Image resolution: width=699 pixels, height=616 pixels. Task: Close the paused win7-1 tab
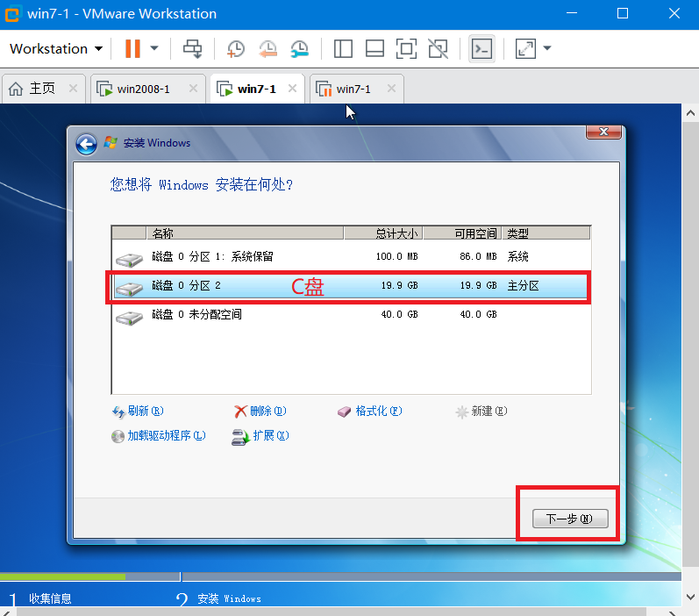[391, 89]
